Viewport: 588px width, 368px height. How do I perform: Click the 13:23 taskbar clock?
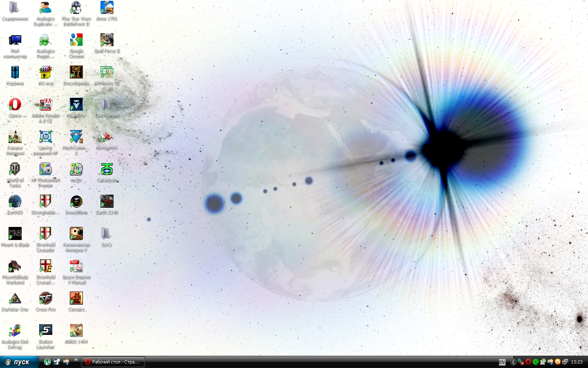[x=577, y=362]
